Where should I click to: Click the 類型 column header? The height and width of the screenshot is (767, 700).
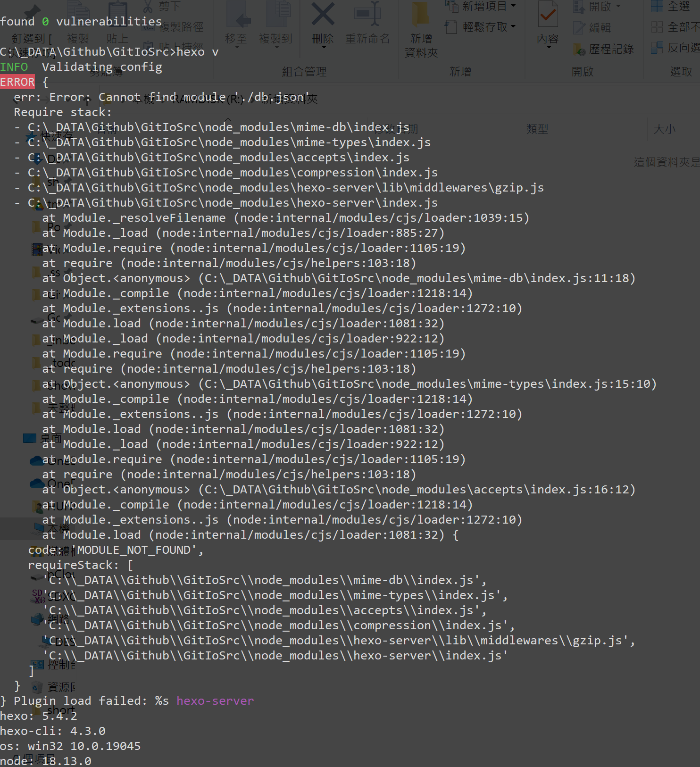point(537,129)
